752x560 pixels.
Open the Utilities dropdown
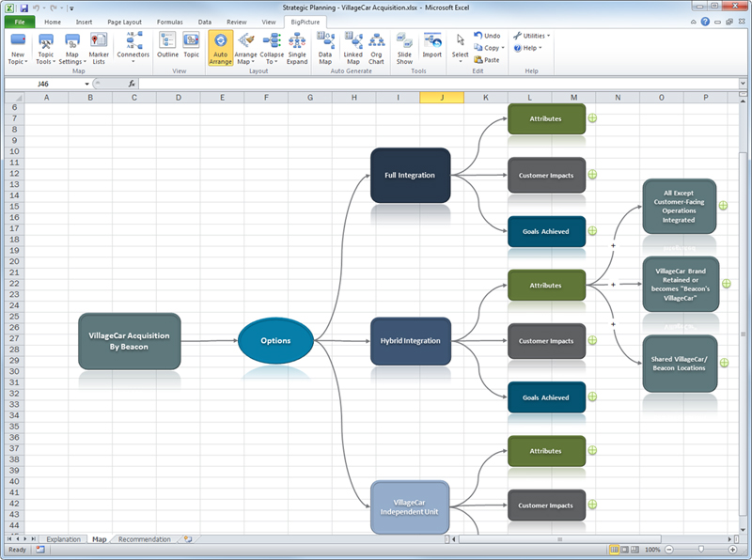[x=531, y=36]
